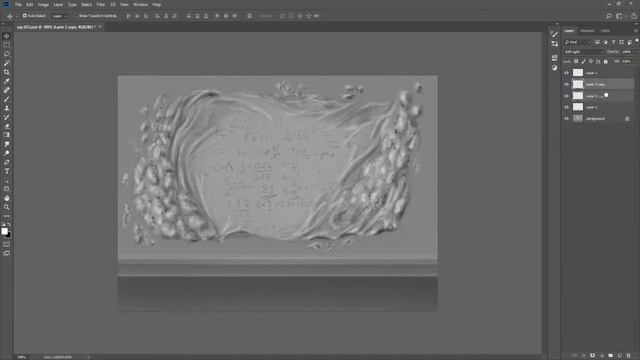Image resolution: width=640 pixels, height=360 pixels.
Task: Click the Quick Mask mode icon
Action: (x=7, y=244)
